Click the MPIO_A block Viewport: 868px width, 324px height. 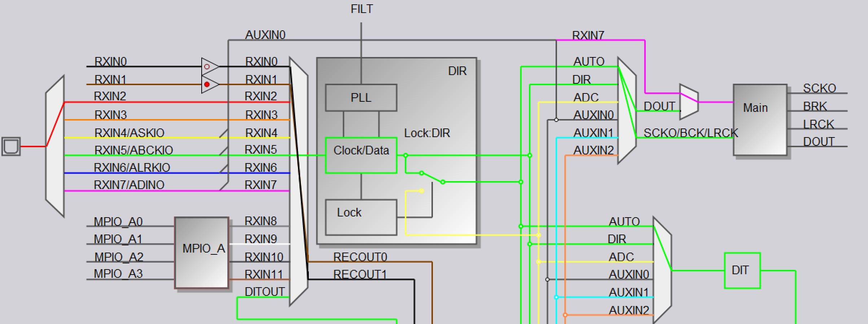202,253
